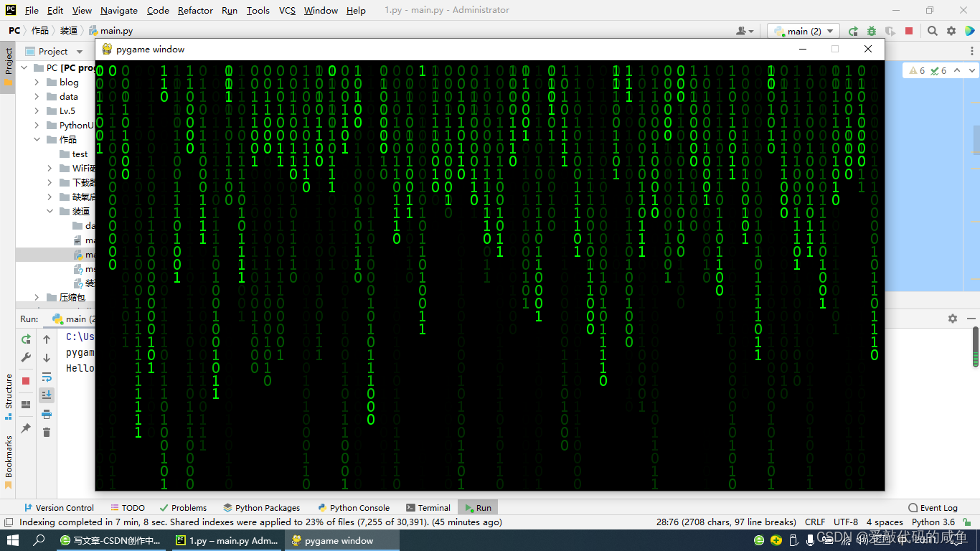The width and height of the screenshot is (980, 551).
Task: Expand the 压缩包 folder
Action: click(37, 297)
